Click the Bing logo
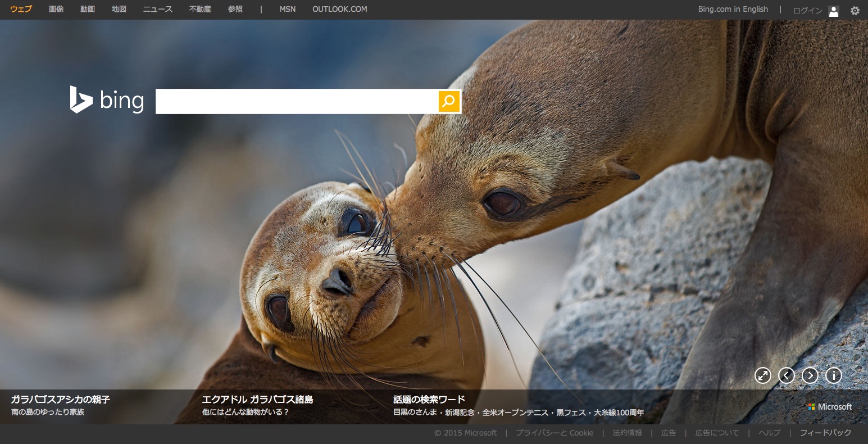The height and width of the screenshot is (444, 868). pos(107,101)
